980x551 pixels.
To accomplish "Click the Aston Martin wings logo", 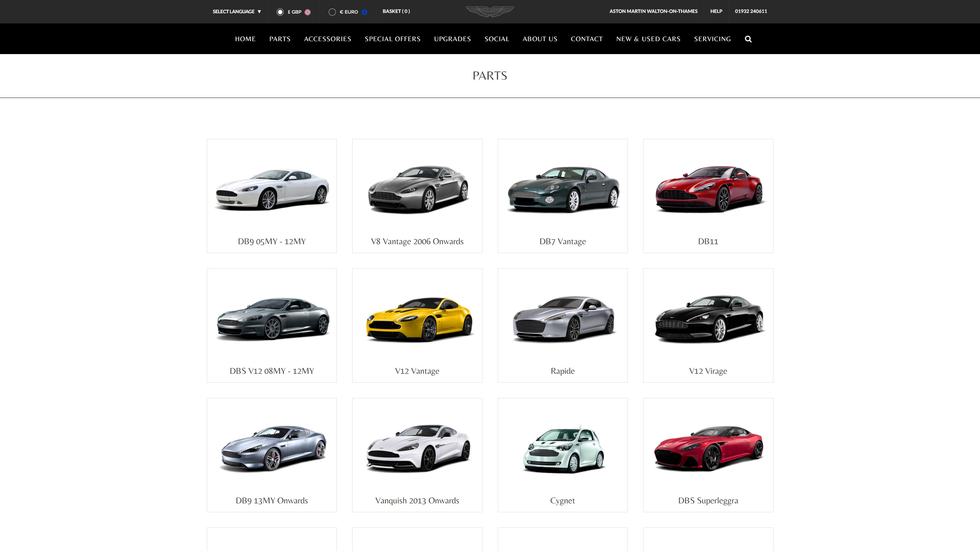I will 490,12.
